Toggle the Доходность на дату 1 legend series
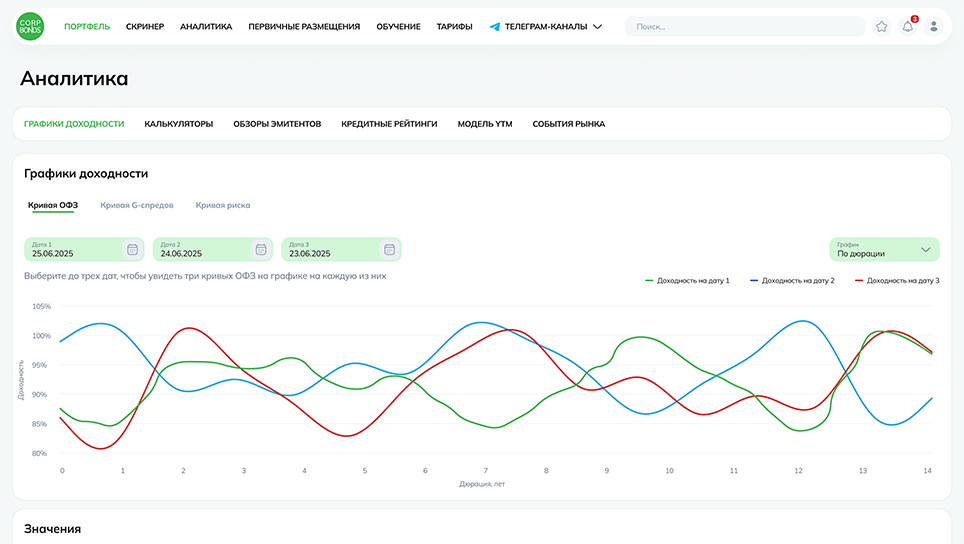Screen dimensions: 964x544 coord(688,281)
